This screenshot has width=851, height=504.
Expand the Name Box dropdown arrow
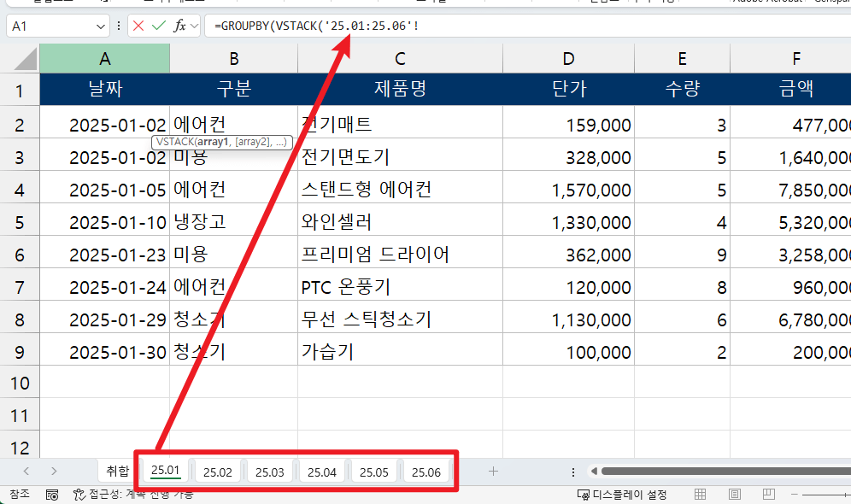[101, 26]
